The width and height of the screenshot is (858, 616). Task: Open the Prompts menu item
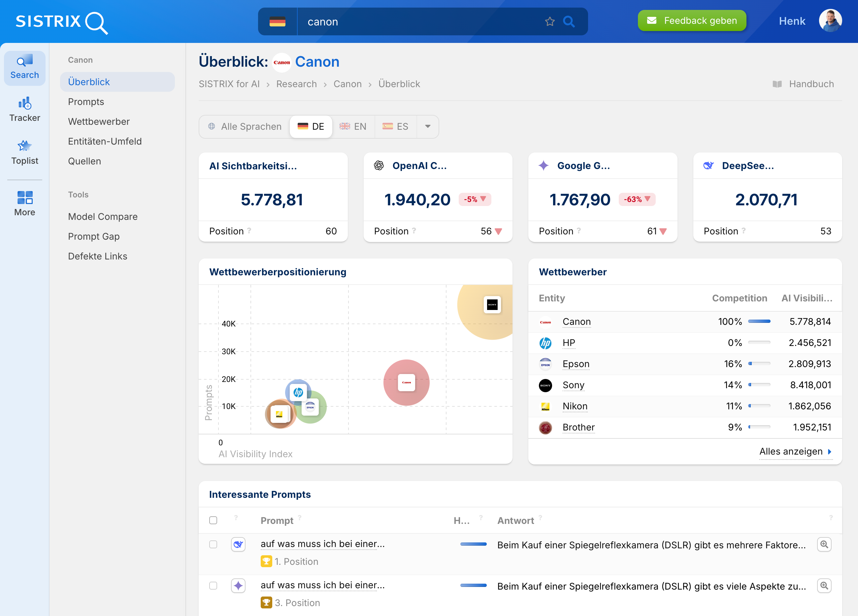click(x=86, y=102)
